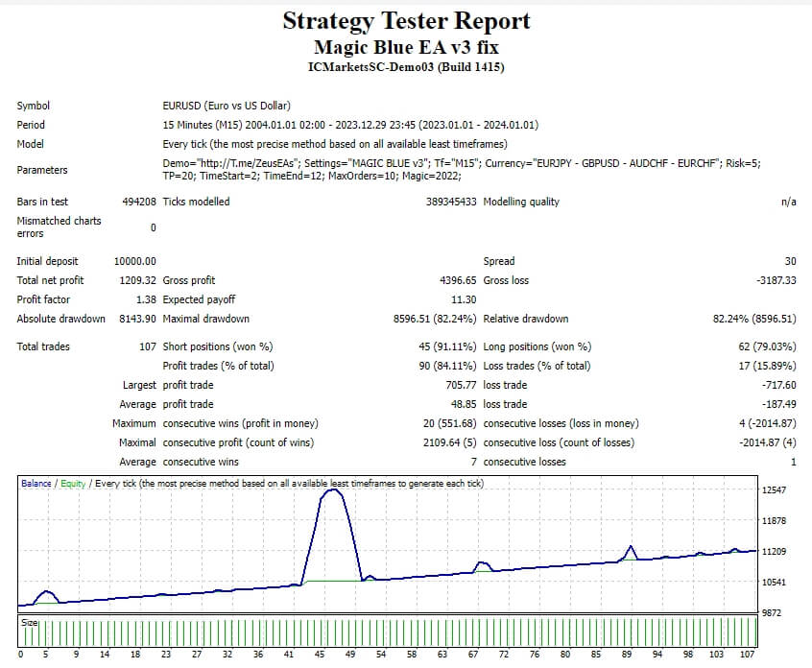Image resolution: width=812 pixels, height=668 pixels.
Task: Click the Modelling quality n/a value
Action: [789, 202]
